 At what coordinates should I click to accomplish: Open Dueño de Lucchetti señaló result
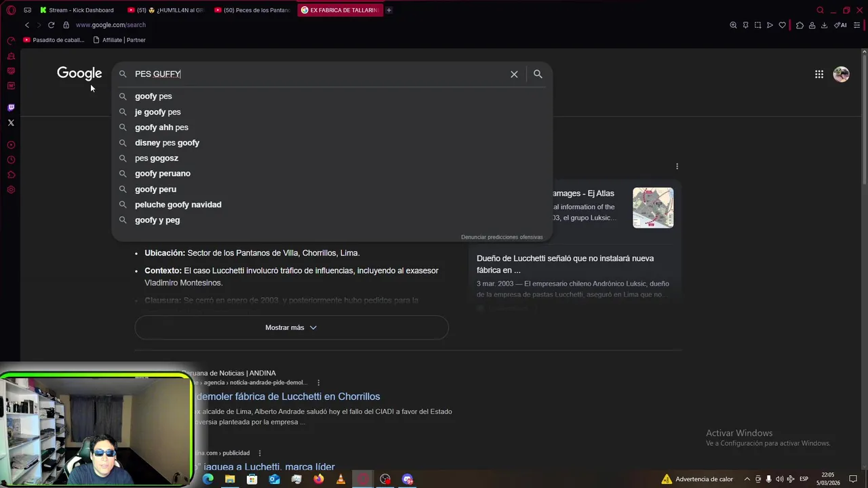click(565, 264)
